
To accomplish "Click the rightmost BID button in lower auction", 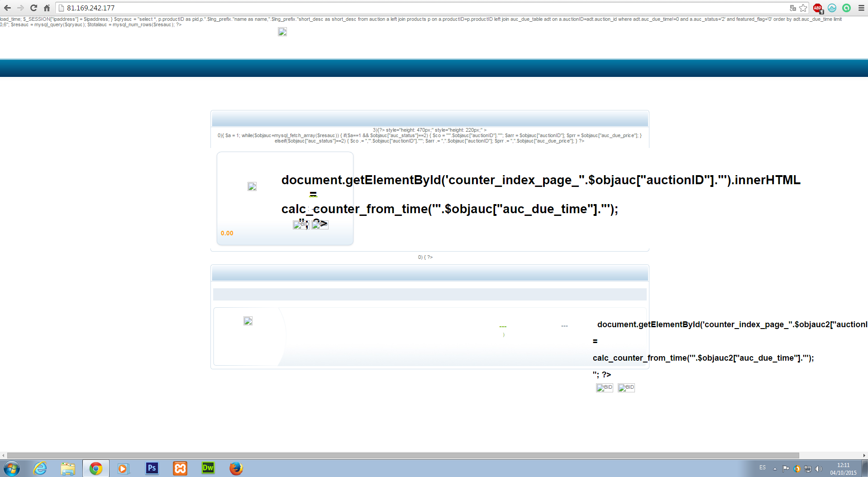I will pyautogui.click(x=626, y=388).
